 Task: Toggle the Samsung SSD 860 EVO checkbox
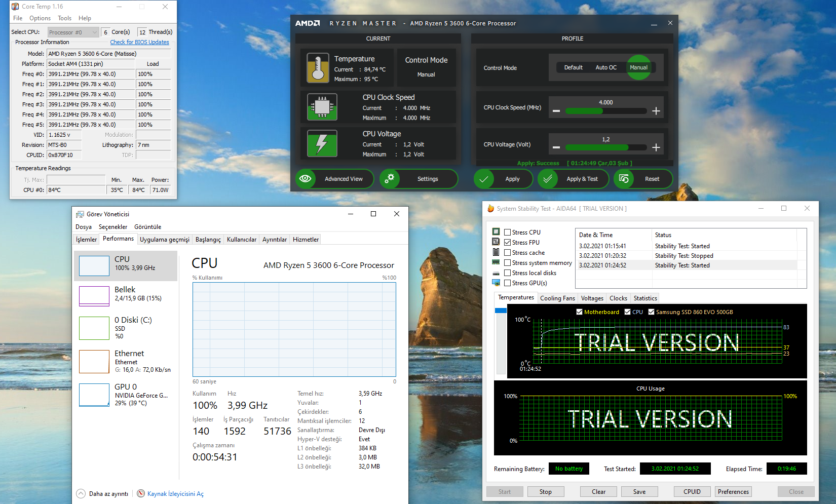[651, 312]
